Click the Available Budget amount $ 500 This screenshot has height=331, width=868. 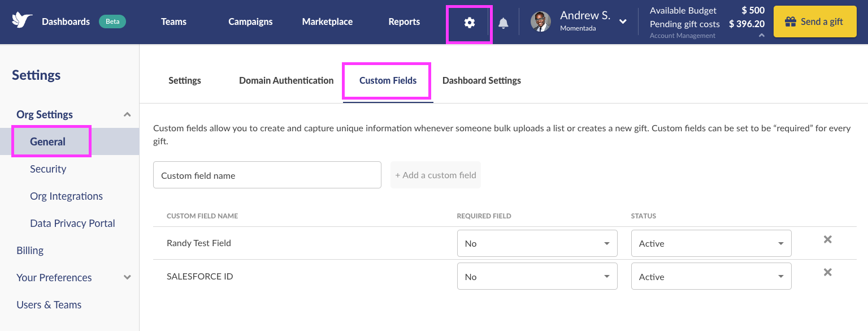point(753,10)
